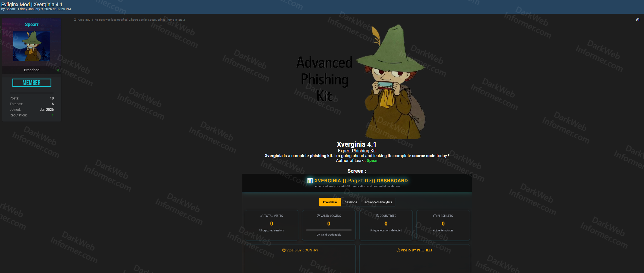Select the Overview tab
Viewport: 644px width, 273px height.
[330, 202]
